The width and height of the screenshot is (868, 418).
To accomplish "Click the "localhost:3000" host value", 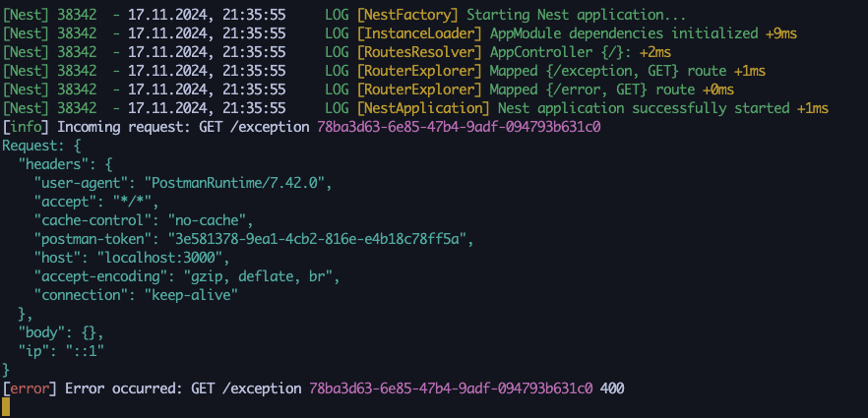I will pos(160,258).
